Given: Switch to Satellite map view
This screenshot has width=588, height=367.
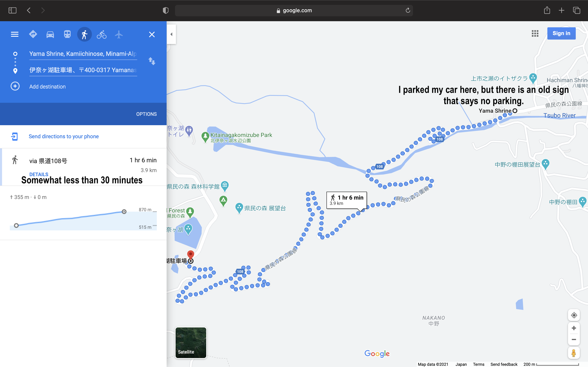Looking at the screenshot, I should pyautogui.click(x=191, y=343).
